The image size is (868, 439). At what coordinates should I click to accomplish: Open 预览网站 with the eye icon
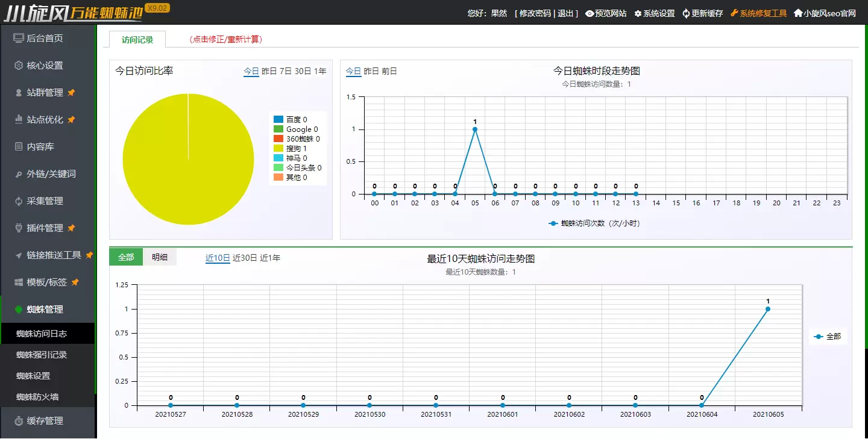(x=589, y=13)
